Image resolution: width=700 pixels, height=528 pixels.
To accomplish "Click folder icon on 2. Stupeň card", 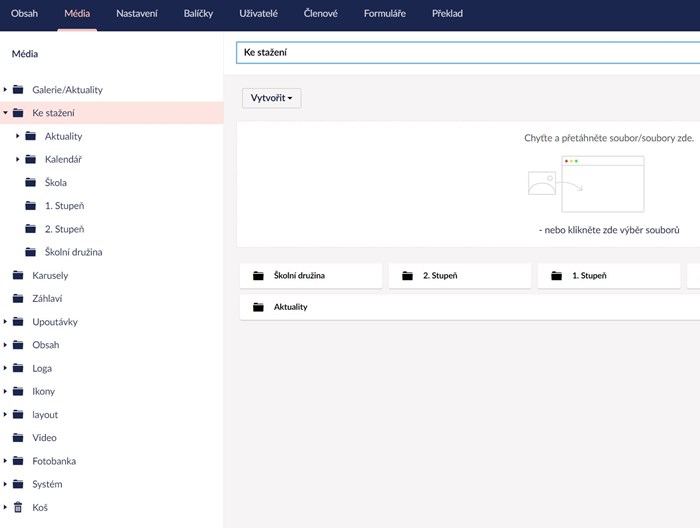I will click(407, 276).
